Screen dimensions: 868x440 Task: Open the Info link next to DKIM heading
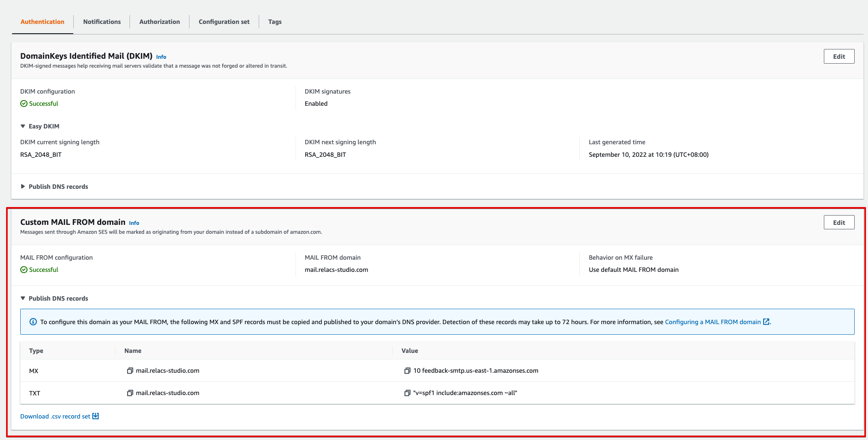coord(161,57)
